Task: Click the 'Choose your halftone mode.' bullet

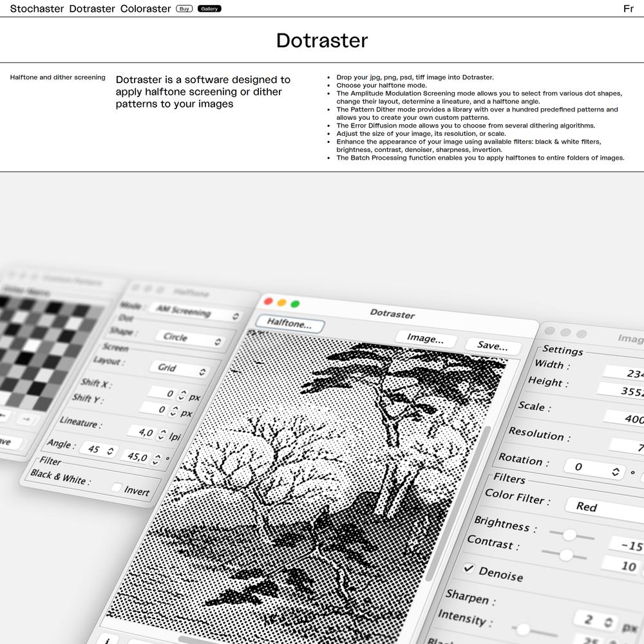Action: (x=381, y=86)
